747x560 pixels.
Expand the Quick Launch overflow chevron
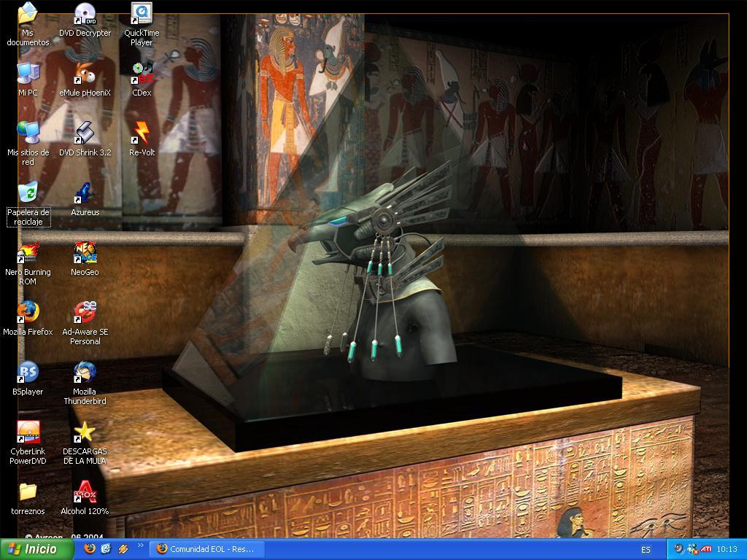(x=140, y=545)
